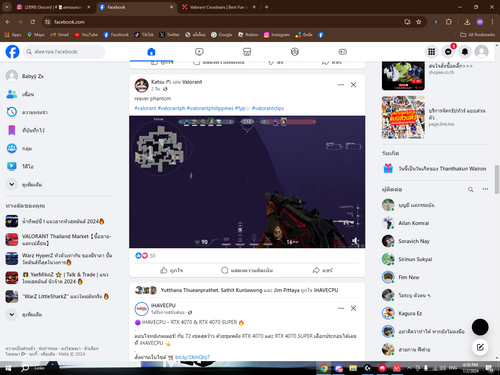Open the Gaming tab
The width and height of the screenshot is (500, 375).
tap(343, 52)
